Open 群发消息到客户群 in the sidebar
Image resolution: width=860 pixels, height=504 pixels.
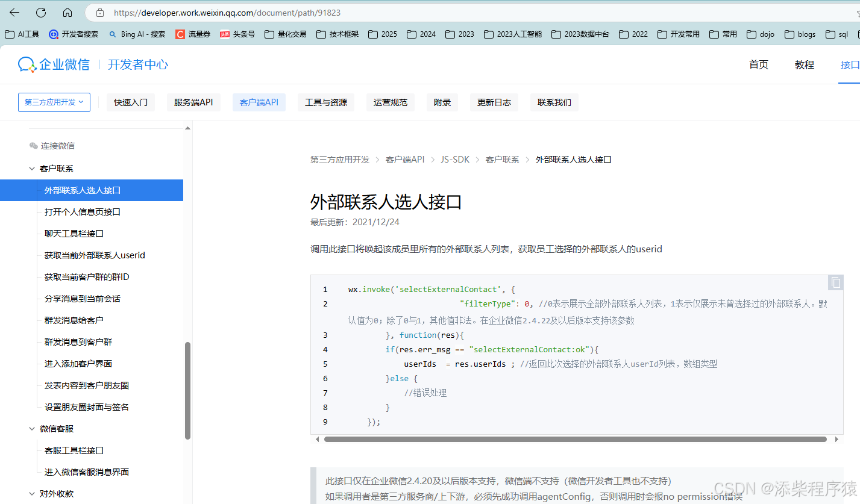(x=78, y=342)
